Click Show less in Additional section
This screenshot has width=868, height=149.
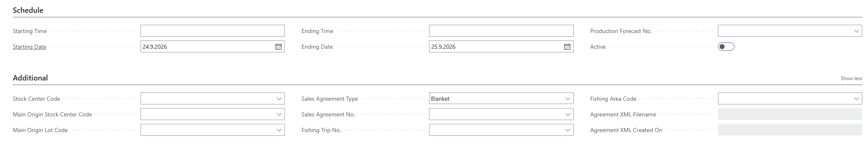coord(851,78)
